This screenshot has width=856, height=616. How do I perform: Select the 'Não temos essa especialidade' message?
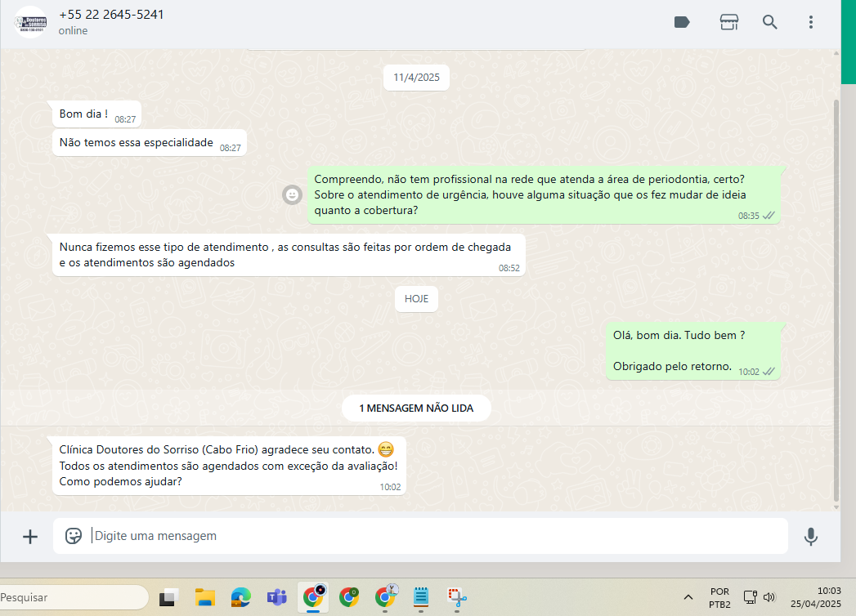click(x=150, y=143)
